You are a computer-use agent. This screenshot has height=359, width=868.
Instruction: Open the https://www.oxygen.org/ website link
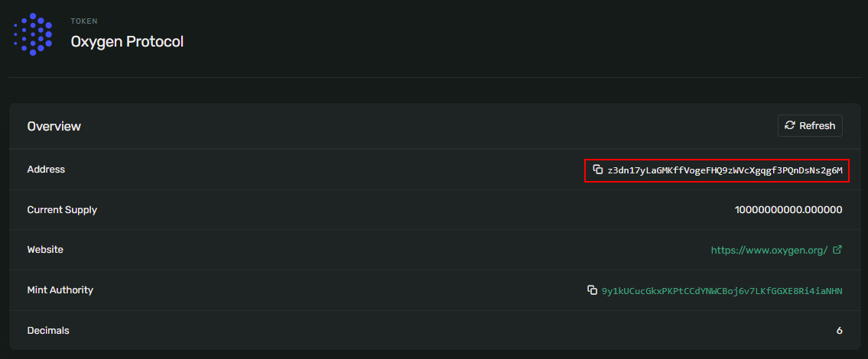click(x=769, y=250)
